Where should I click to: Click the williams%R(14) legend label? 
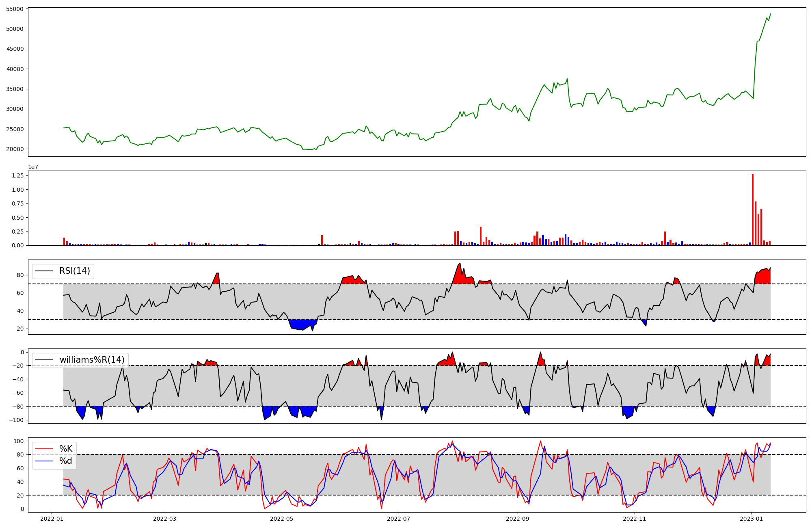[x=92, y=360]
